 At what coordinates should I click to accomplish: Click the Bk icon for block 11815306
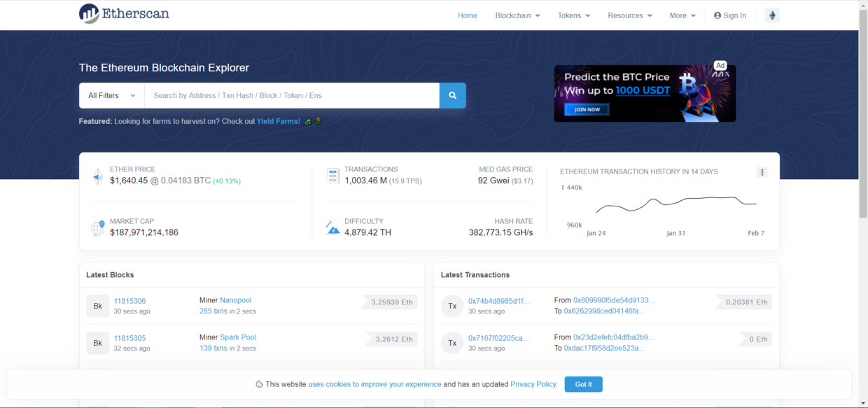coord(97,306)
